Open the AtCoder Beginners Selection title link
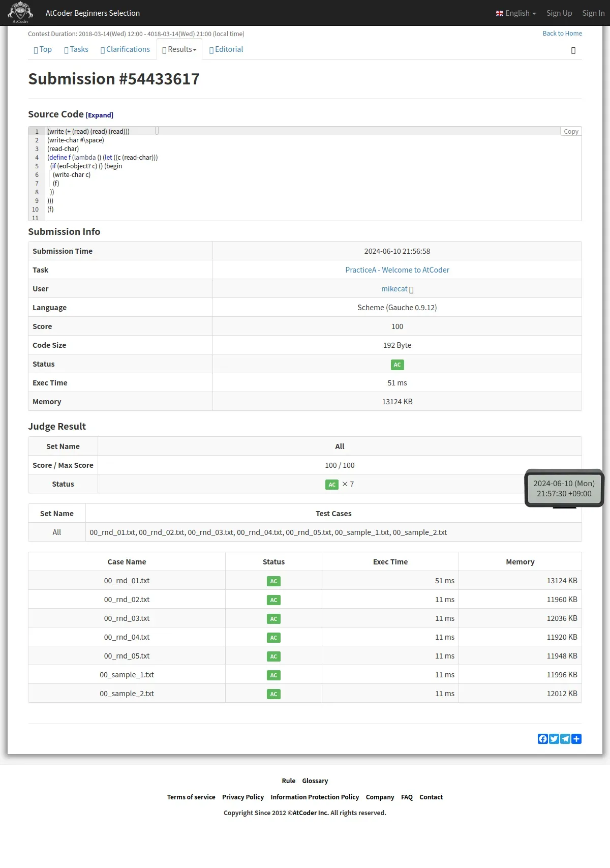The height and width of the screenshot is (868, 610). coord(93,13)
